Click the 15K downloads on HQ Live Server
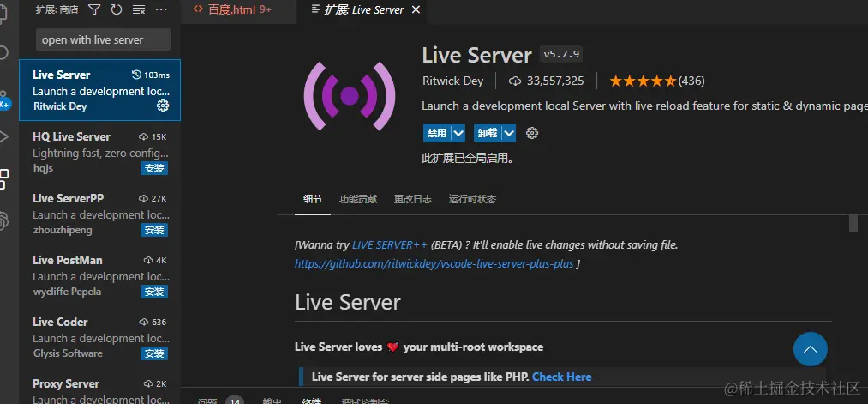The height and width of the screenshot is (404, 868). [x=159, y=137]
